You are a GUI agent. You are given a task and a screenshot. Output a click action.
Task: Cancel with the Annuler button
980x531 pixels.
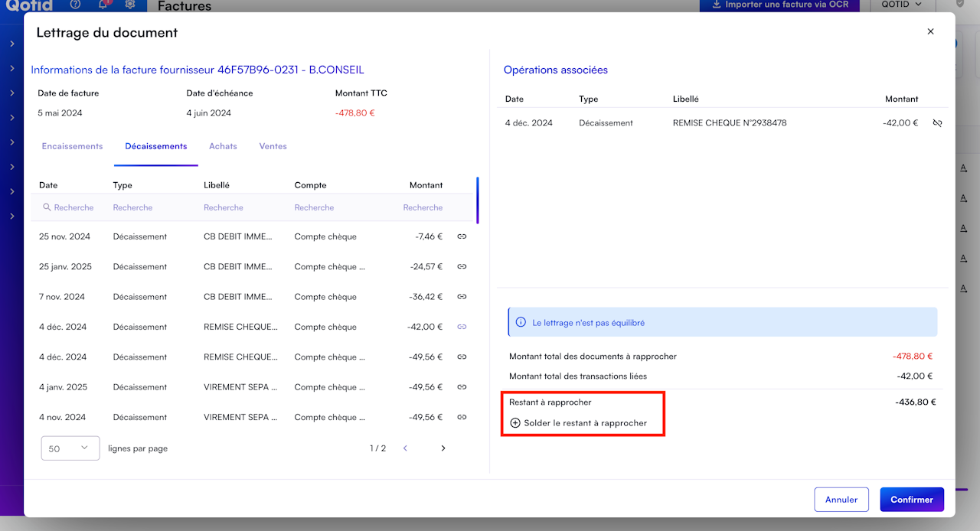(841, 500)
